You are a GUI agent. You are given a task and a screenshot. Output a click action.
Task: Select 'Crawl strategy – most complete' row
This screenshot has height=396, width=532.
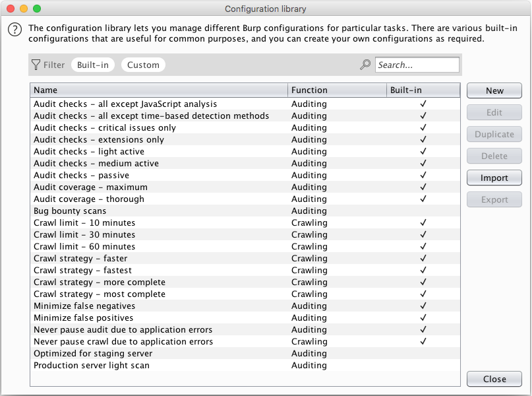(x=245, y=294)
